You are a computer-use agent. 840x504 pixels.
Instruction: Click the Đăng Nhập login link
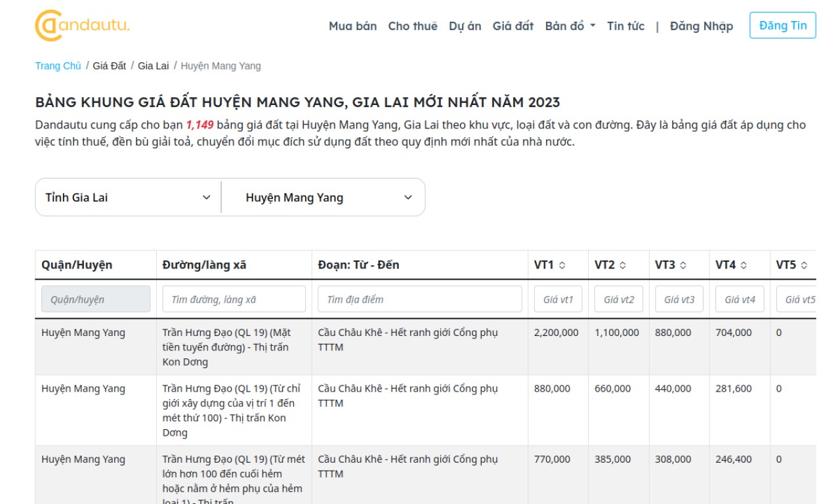(702, 26)
